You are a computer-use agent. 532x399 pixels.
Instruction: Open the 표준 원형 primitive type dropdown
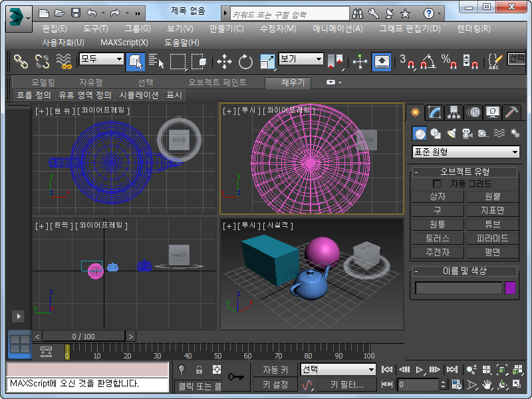(465, 152)
